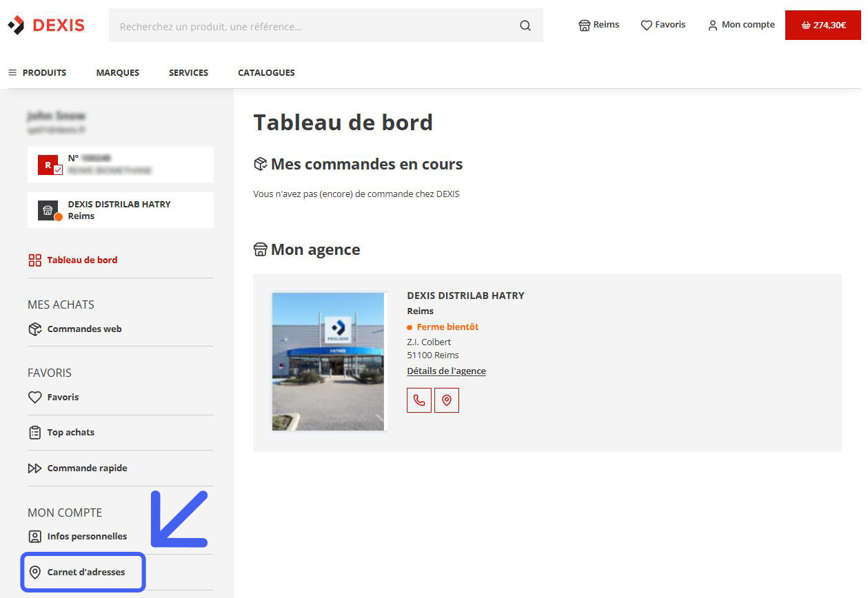
Task: Click 'DEXIS DISTRILAB HATRY' title in agency card
Action: pos(466,296)
